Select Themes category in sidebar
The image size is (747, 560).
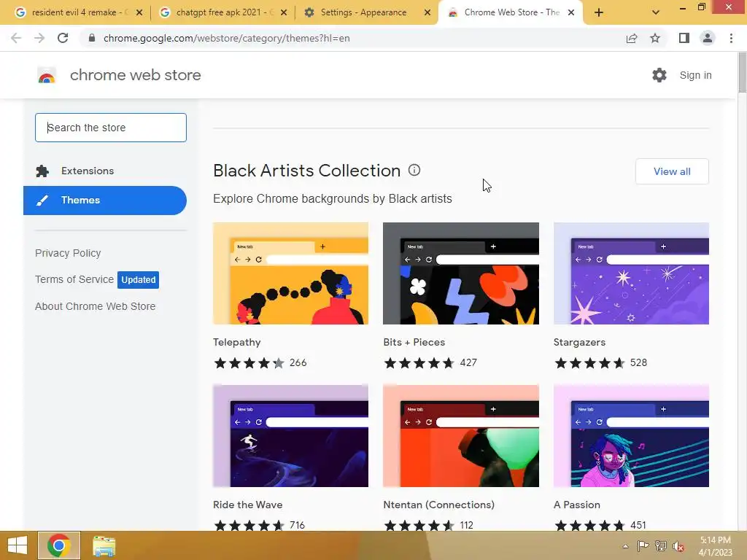pyautogui.click(x=105, y=201)
